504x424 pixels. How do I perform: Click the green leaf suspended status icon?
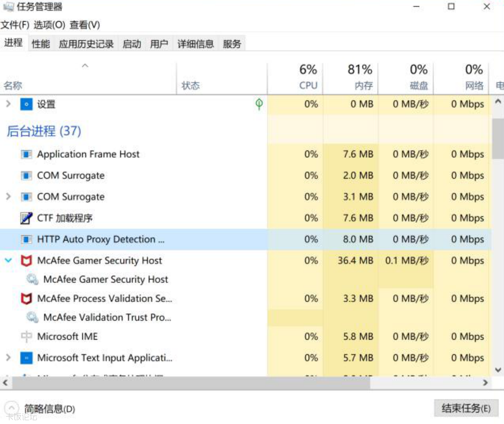259,104
